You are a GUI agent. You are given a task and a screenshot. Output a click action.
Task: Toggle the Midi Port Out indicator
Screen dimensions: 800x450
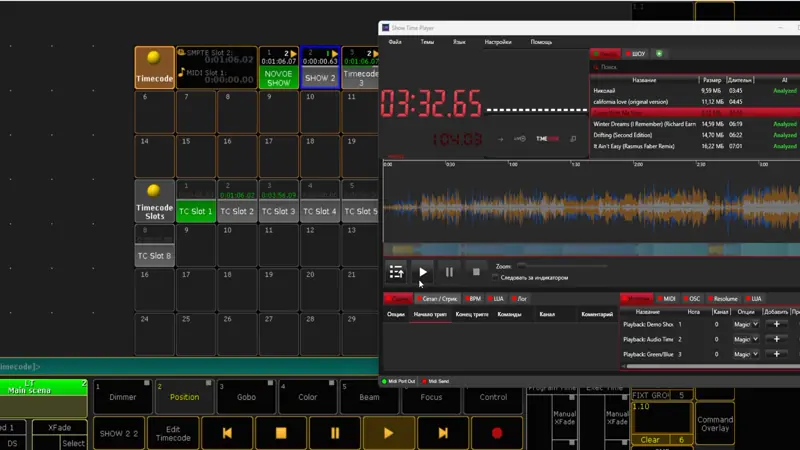click(x=384, y=381)
